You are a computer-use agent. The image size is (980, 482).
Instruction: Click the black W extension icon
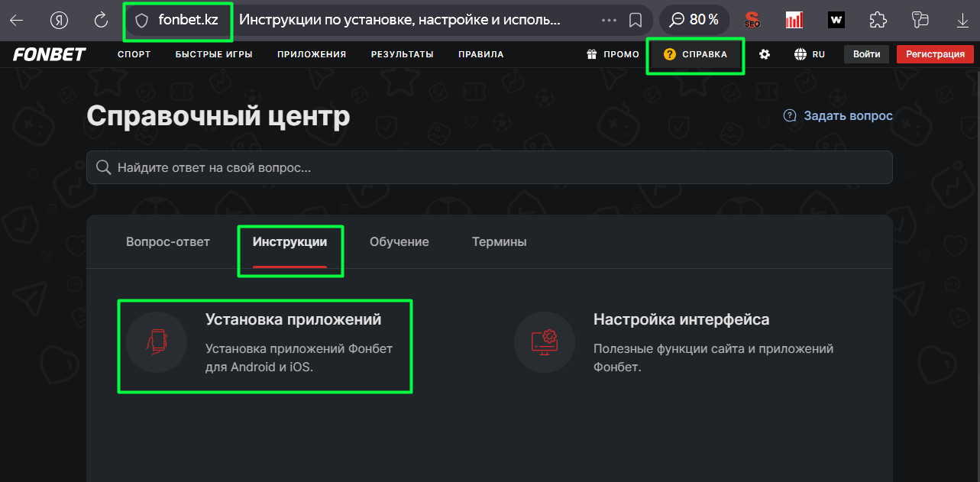pos(836,20)
